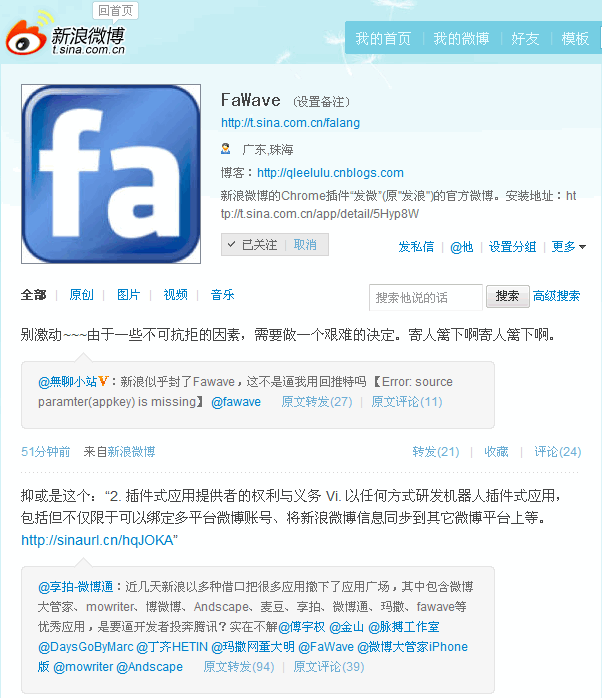The width and height of the screenshot is (602, 698).
Task: Switch to the 原创 filter tab
Action: pos(81,295)
